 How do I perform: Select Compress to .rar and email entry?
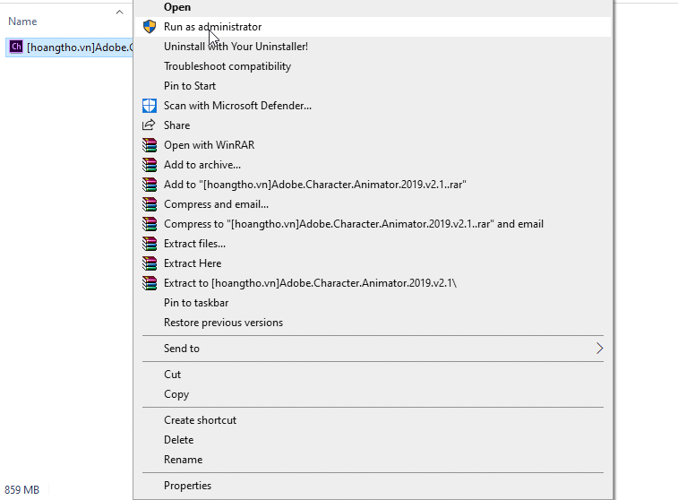(373, 224)
